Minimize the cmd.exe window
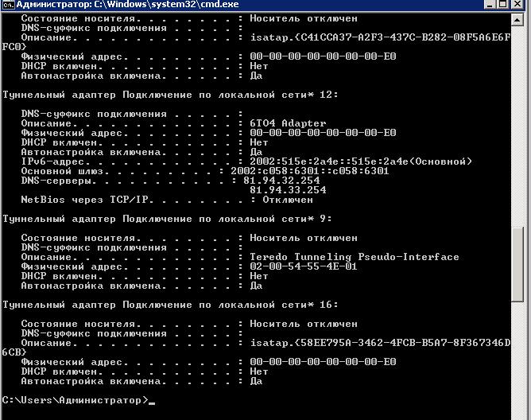 point(490,5)
